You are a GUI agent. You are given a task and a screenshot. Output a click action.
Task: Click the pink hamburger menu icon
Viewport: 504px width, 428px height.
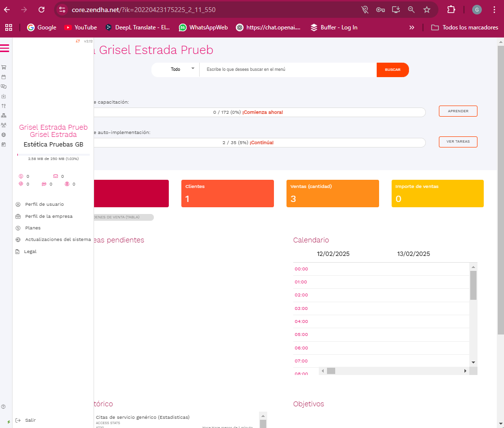(5, 48)
